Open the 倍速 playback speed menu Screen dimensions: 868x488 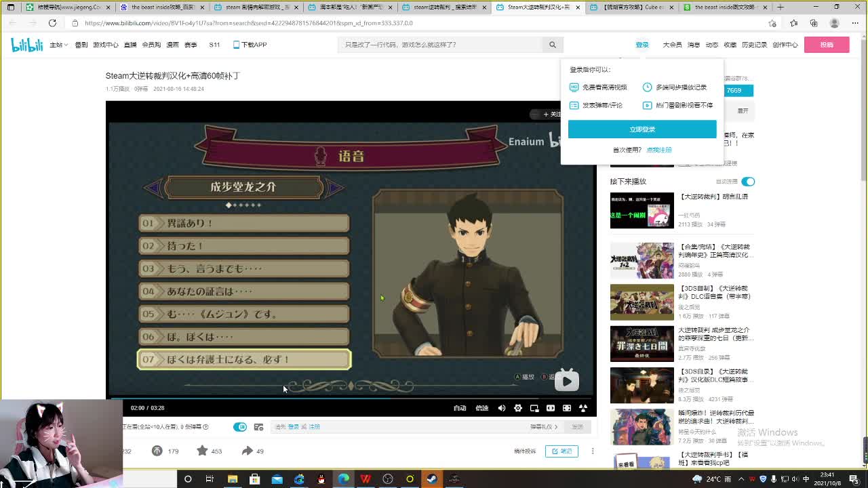(482, 408)
